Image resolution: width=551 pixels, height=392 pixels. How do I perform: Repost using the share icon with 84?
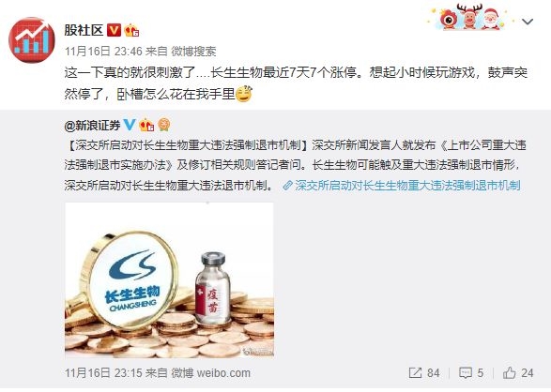[x=424, y=373]
